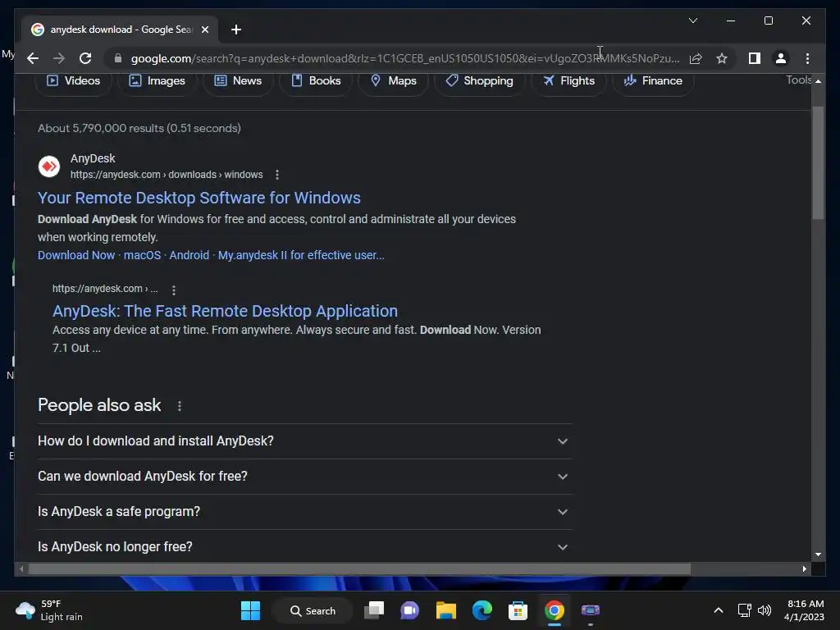Open weather widget showing 59°F
The image size is (840, 630).
(x=49, y=610)
